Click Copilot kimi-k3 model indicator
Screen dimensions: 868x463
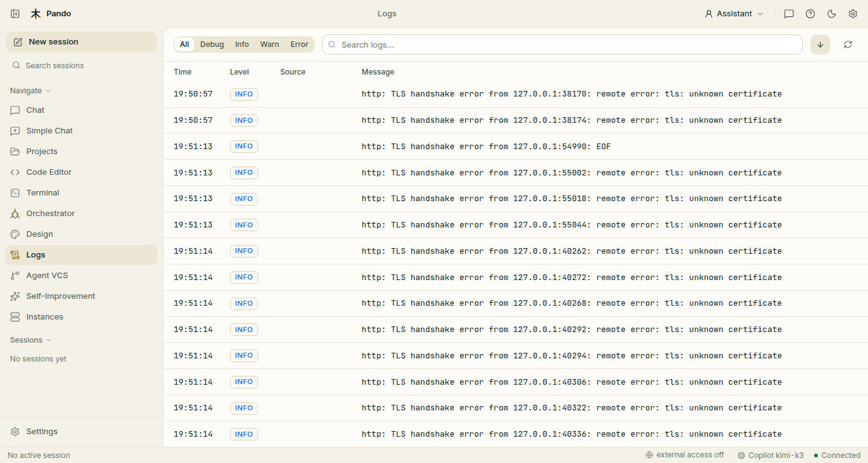click(x=770, y=455)
